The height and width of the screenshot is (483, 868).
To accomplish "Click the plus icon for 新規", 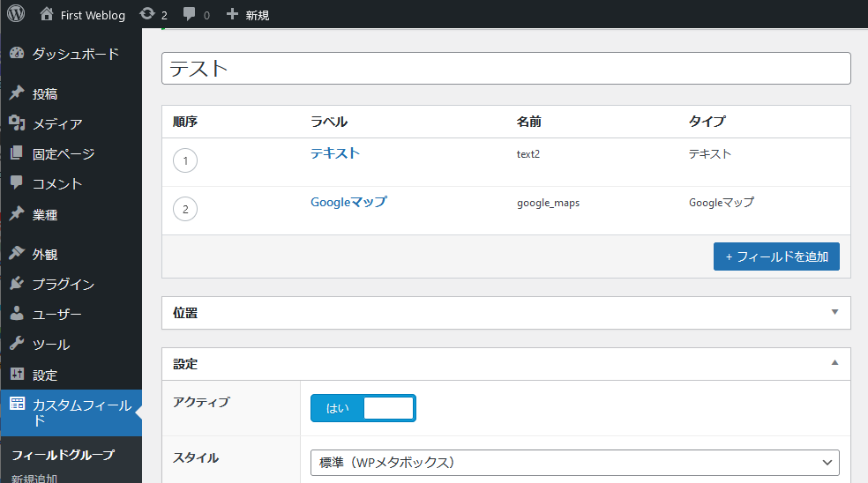I will pyautogui.click(x=233, y=14).
